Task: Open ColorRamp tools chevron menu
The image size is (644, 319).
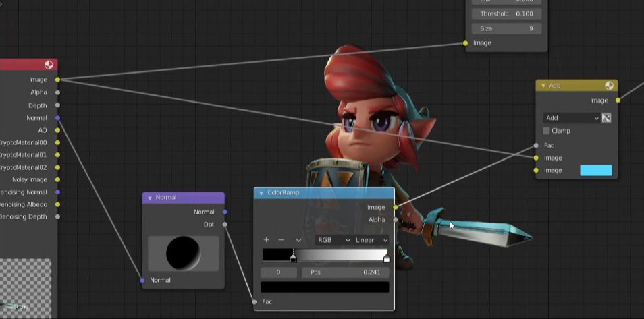Action: pyautogui.click(x=298, y=240)
